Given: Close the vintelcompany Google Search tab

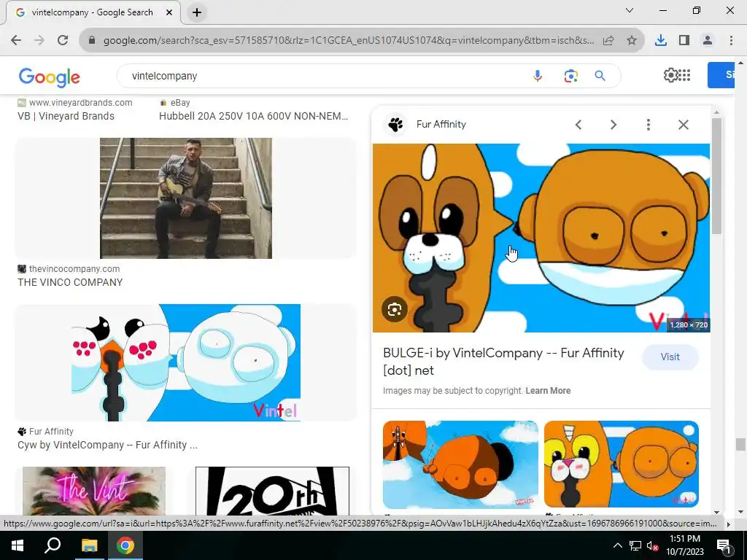Looking at the screenshot, I should (x=169, y=12).
